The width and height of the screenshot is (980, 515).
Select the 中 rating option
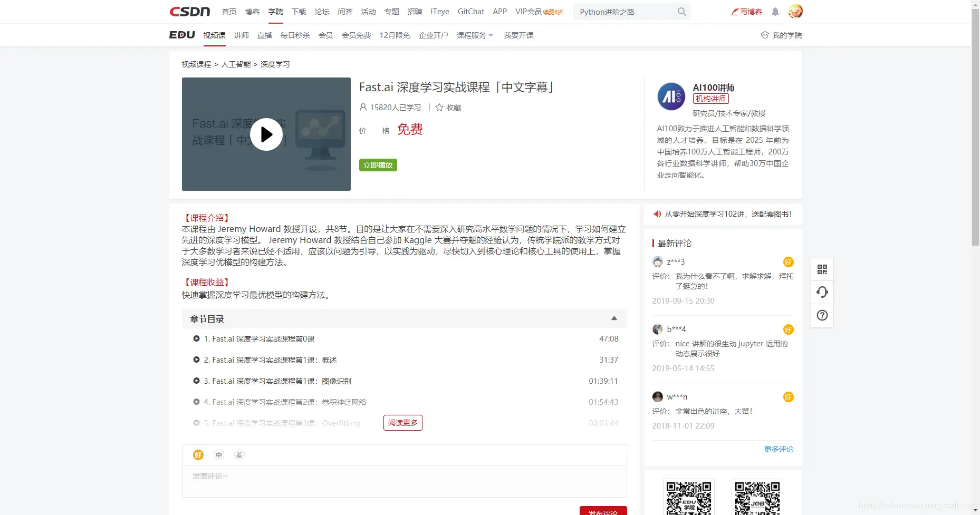point(219,455)
